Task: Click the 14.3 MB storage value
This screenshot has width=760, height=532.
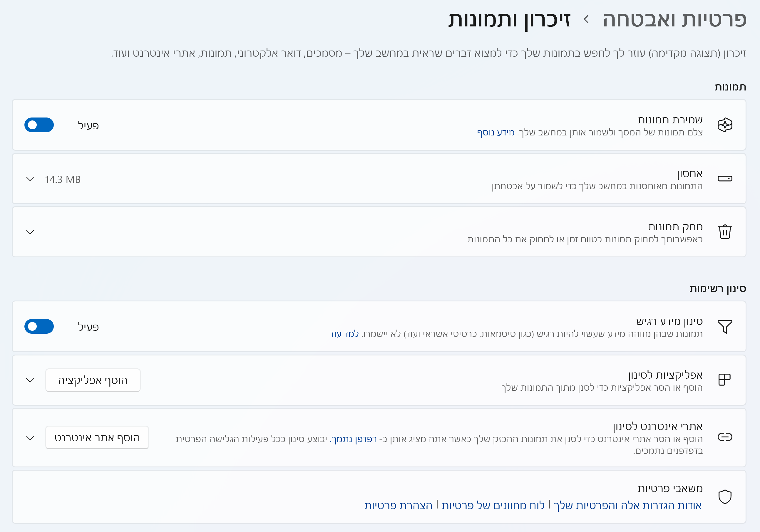Action: tap(63, 179)
